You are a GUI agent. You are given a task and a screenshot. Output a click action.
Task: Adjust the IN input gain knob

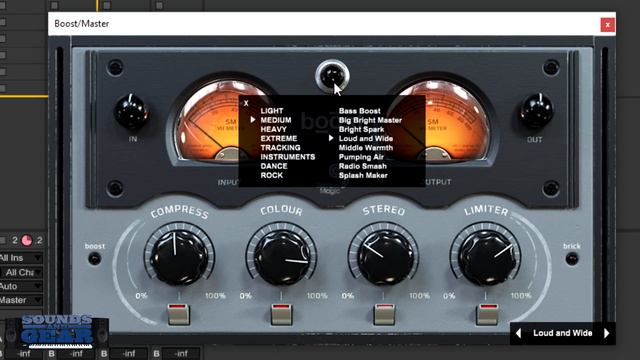pyautogui.click(x=131, y=112)
